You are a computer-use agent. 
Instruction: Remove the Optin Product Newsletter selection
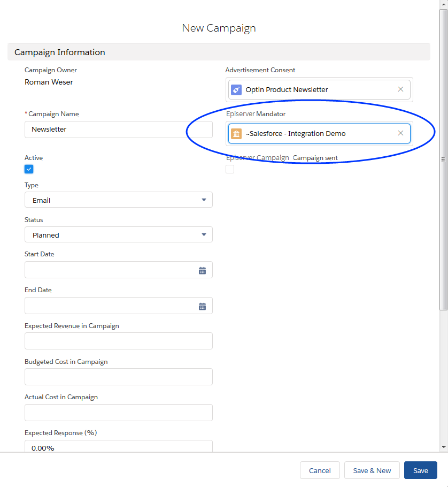pyautogui.click(x=400, y=89)
